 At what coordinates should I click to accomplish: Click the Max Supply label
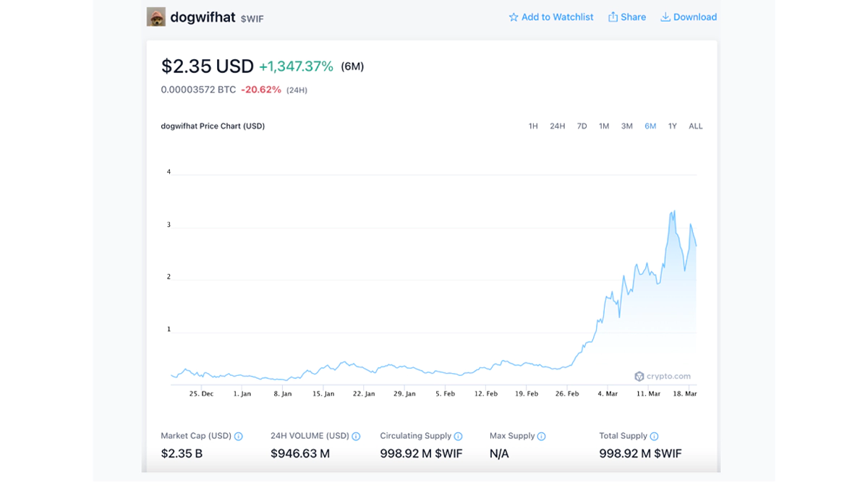pyautogui.click(x=512, y=437)
